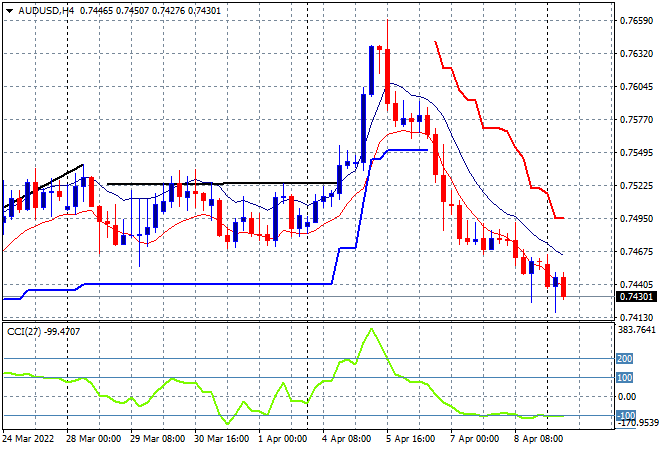Select the black horizontal resistance trendline

tap(222, 184)
